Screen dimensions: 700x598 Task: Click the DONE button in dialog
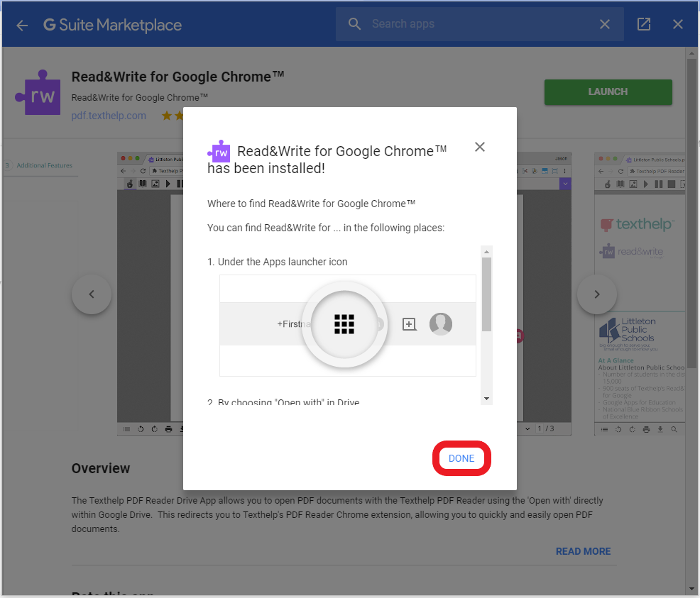[x=461, y=458]
